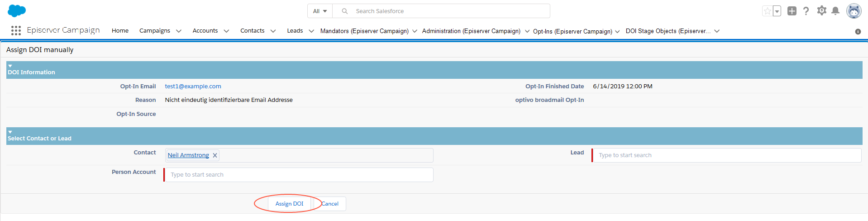This screenshot has width=868, height=221.
Task: Open the favorites list dropdown arrow
Action: [777, 12]
